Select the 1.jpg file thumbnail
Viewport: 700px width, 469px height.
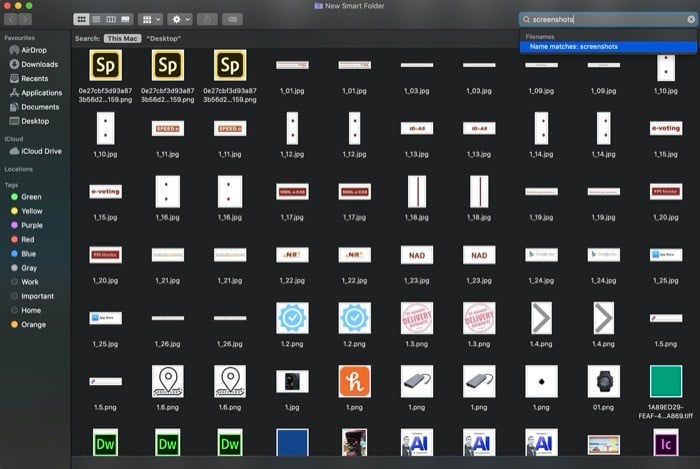click(292, 382)
